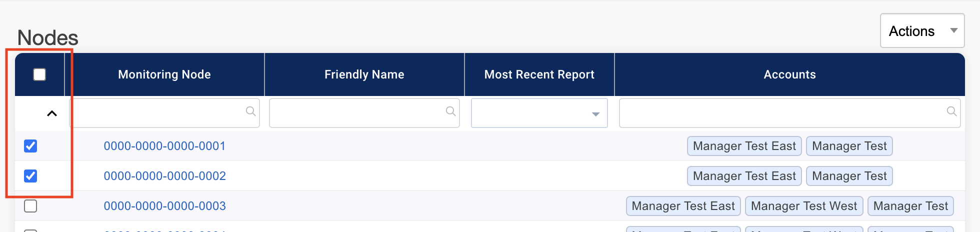This screenshot has width=980, height=232.
Task: Open the Actions dropdown menu
Action: (922, 31)
